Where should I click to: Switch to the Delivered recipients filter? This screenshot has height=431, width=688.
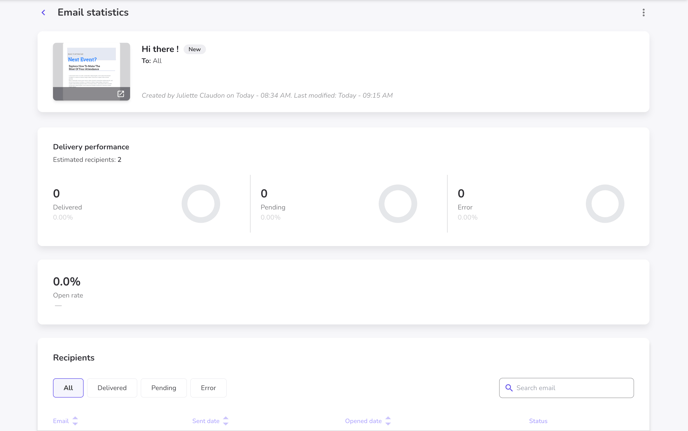click(x=112, y=388)
